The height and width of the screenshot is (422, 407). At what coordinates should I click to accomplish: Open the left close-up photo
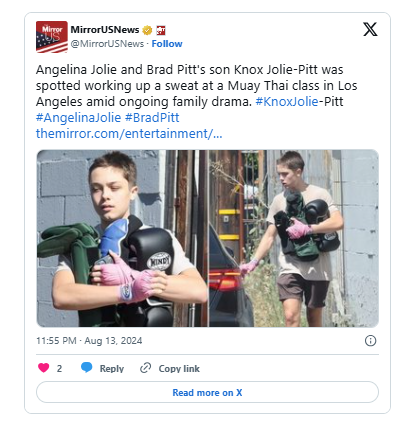122,238
